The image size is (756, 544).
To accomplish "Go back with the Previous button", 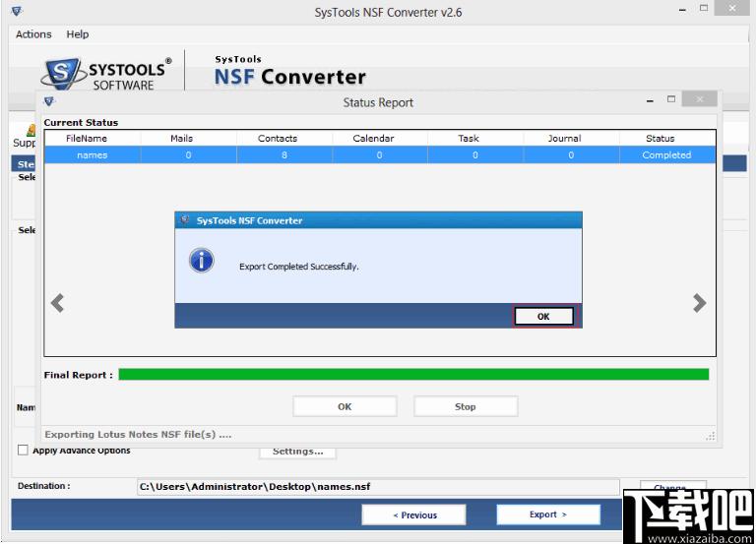I will tap(414, 514).
